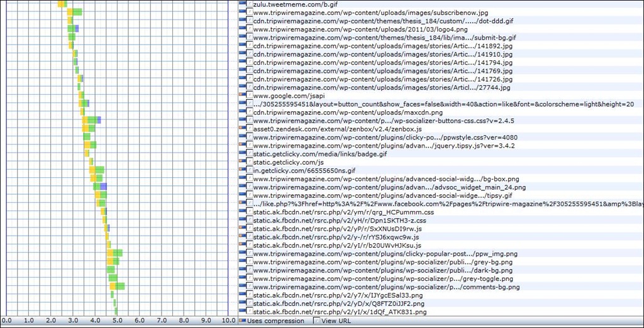Click the waterfall bar for ppw_img.png

click(x=114, y=253)
